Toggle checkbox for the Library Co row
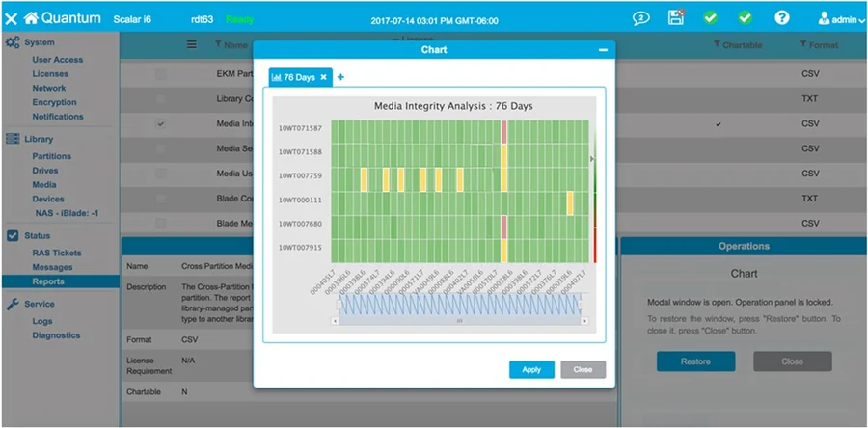This screenshot has height=428, width=868. click(160, 99)
